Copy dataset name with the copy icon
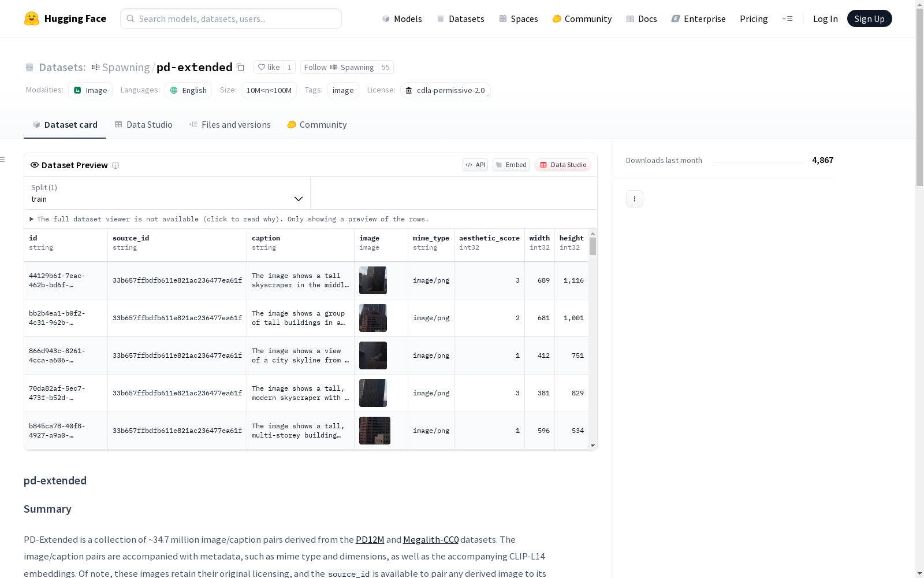The width and height of the screenshot is (924, 578). pos(241,67)
